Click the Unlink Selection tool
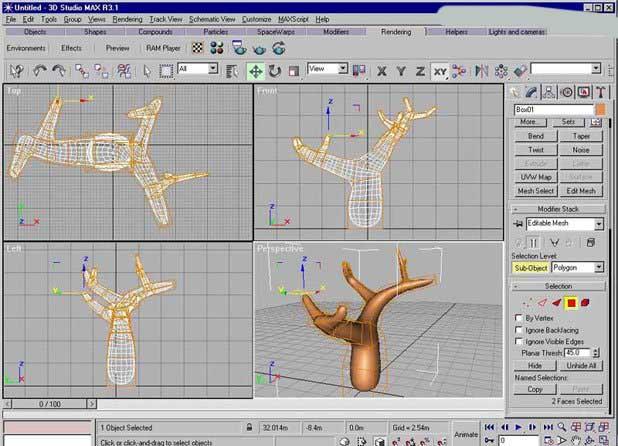This screenshot has height=446, width=618. 102,71
